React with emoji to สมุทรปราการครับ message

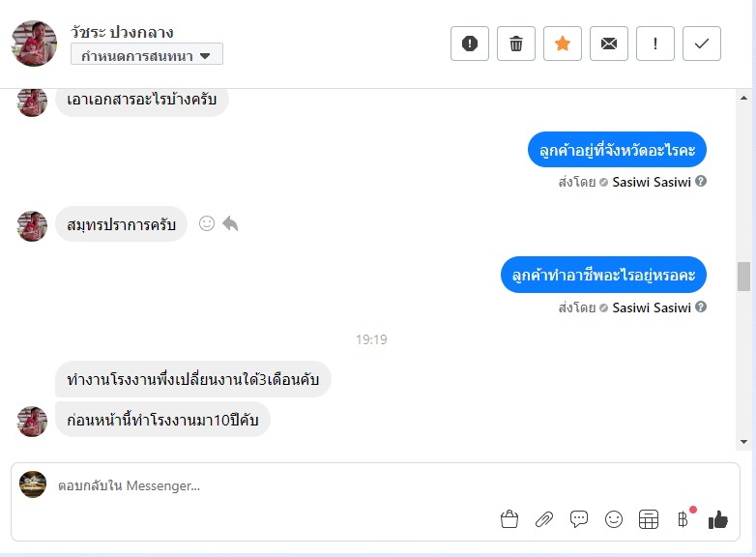(206, 223)
